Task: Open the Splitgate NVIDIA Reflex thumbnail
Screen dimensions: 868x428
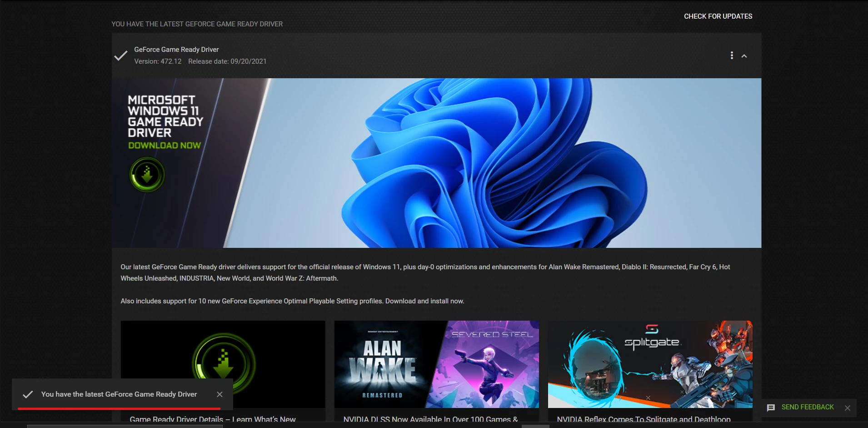Action: coord(650,364)
